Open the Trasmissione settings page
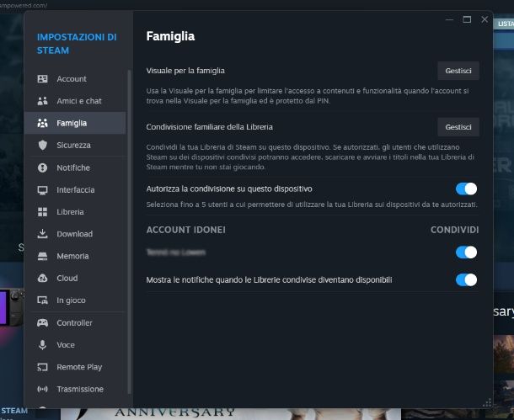 75,389
